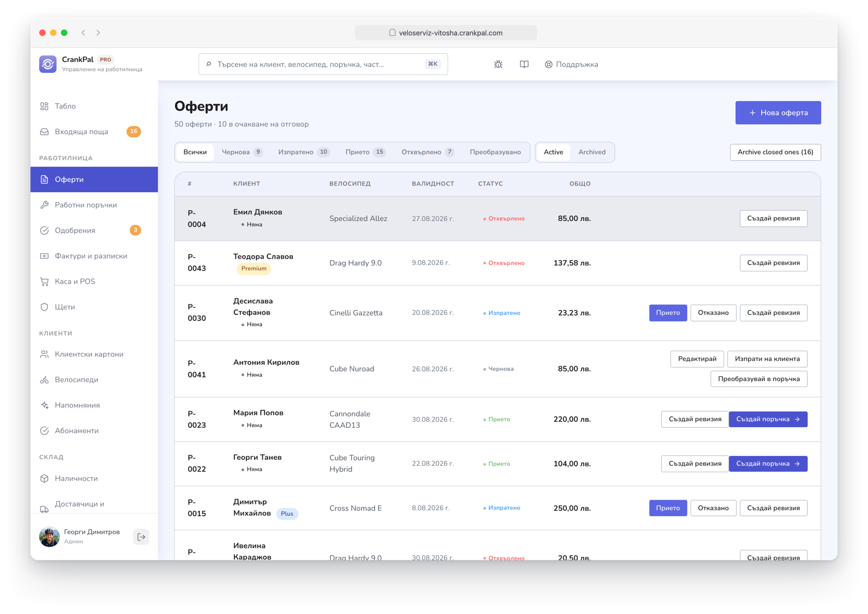Click the address bar URL
Screen dimensions: 868x614
coord(446,33)
